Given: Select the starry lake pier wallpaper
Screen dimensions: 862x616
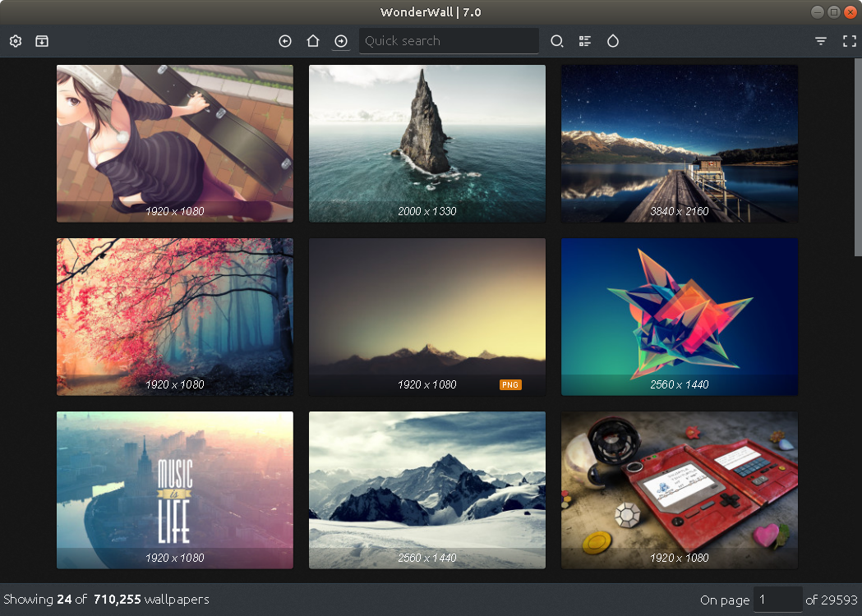Looking at the screenshot, I should tap(679, 143).
